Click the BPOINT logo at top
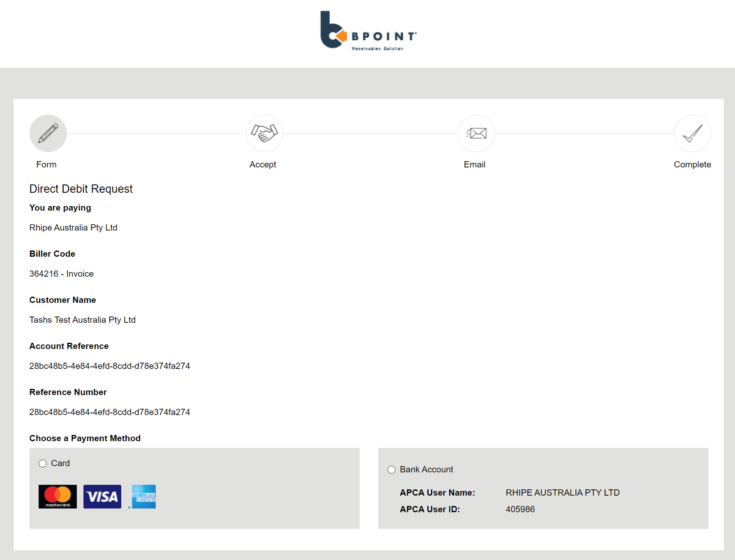The width and height of the screenshot is (735, 560). point(368,31)
